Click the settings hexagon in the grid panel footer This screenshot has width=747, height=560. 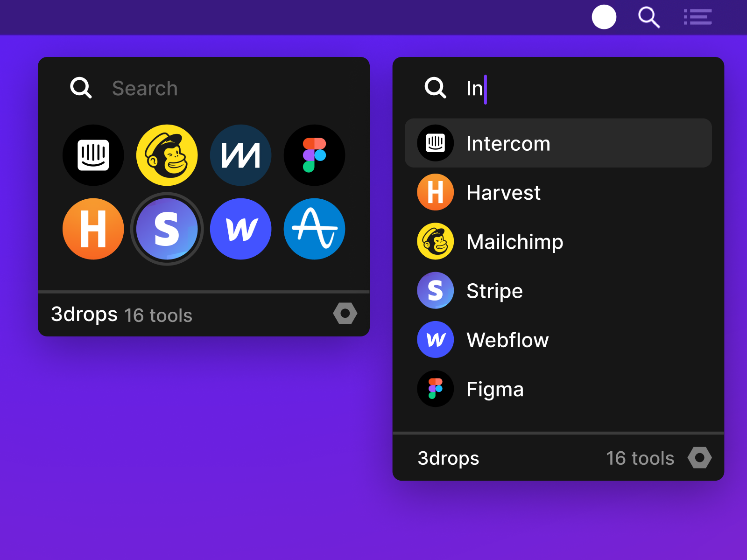pos(345,313)
